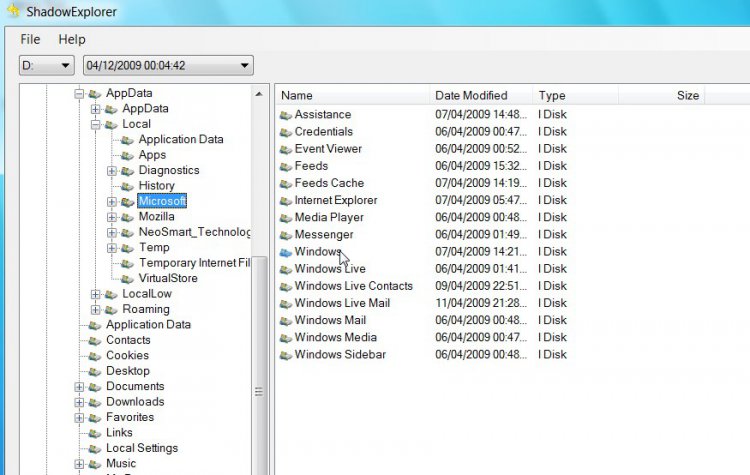Sort by the Size column header
Viewport: 750px width, 475px height.
coord(662,95)
